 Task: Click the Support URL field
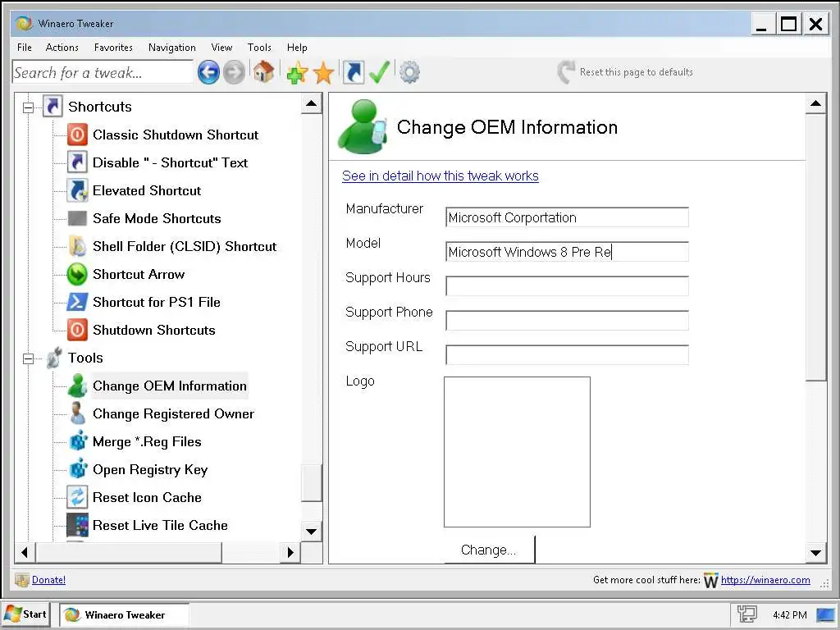[x=567, y=354]
